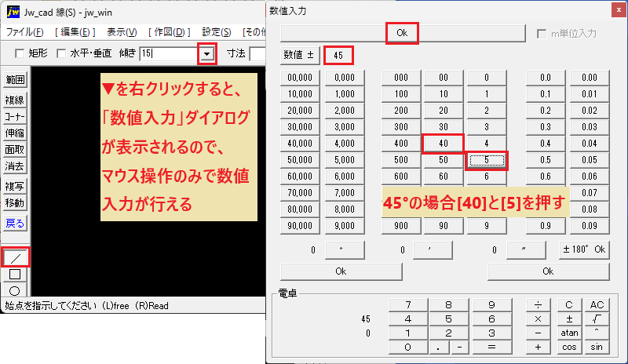Click the calculator equals (=) key
Viewport: 628px width, 364px height.
point(492,348)
